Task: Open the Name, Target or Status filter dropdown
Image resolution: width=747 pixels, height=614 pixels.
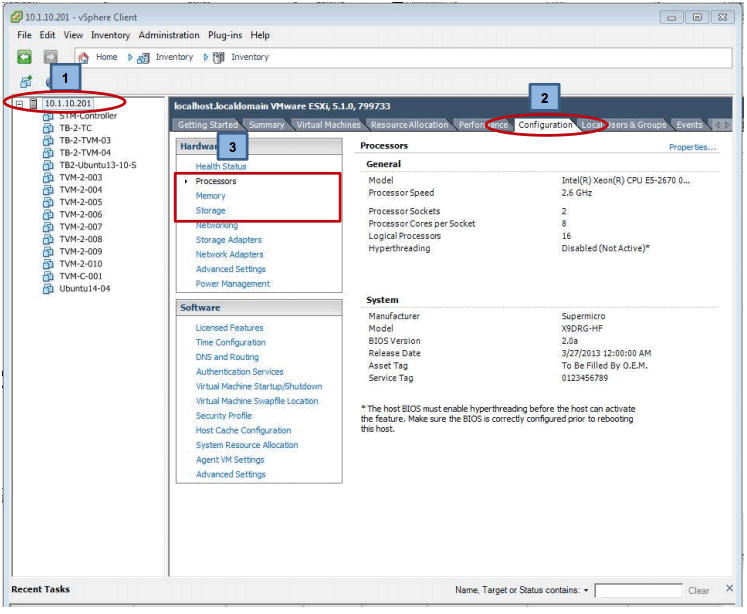Action: click(x=586, y=591)
